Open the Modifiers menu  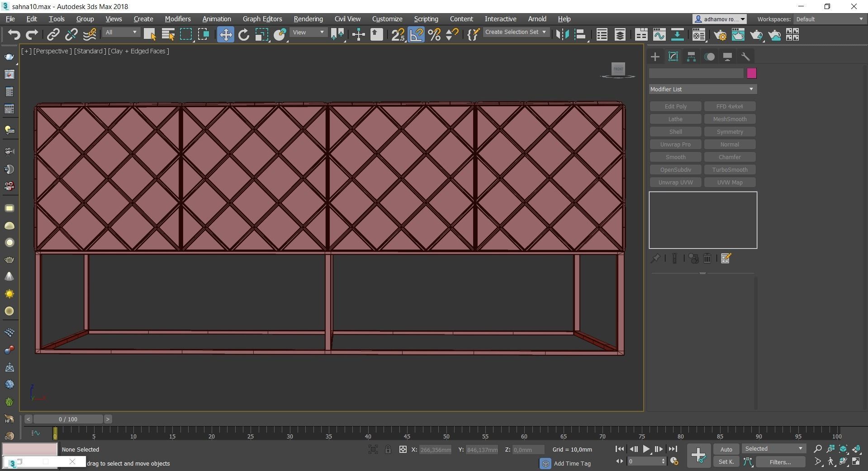[x=177, y=19]
